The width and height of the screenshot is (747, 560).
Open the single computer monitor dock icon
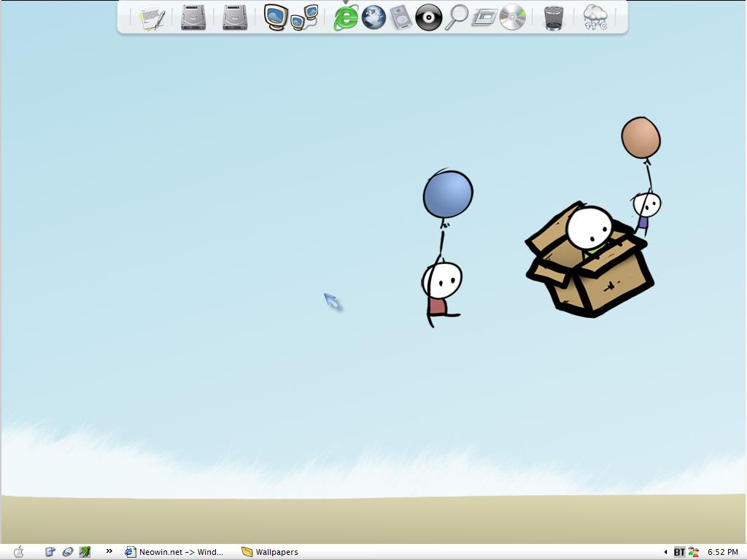pos(275,17)
